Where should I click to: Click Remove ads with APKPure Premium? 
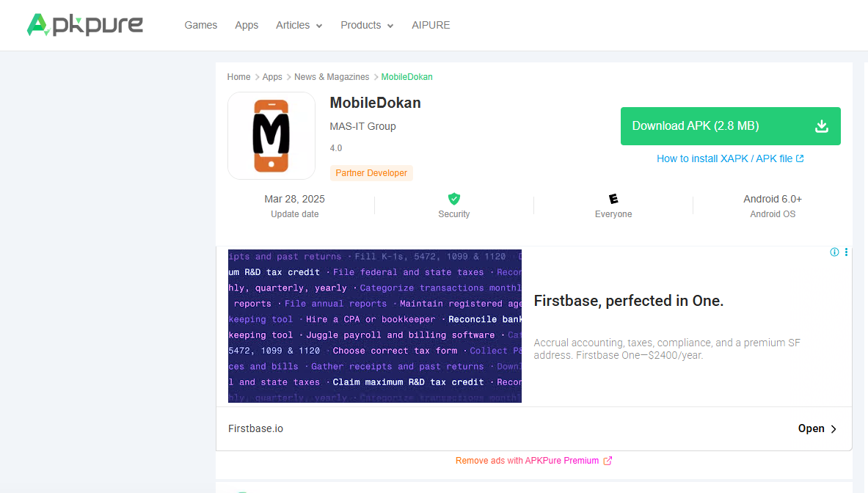[527, 461]
